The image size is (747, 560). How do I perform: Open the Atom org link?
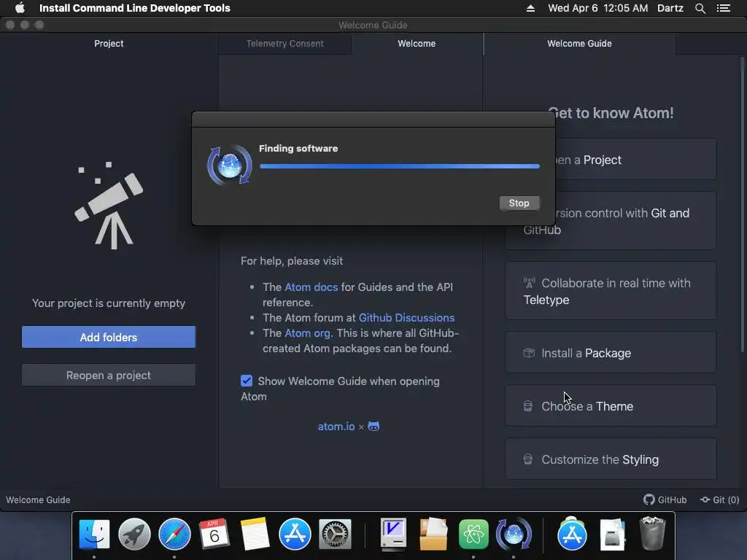tap(307, 332)
